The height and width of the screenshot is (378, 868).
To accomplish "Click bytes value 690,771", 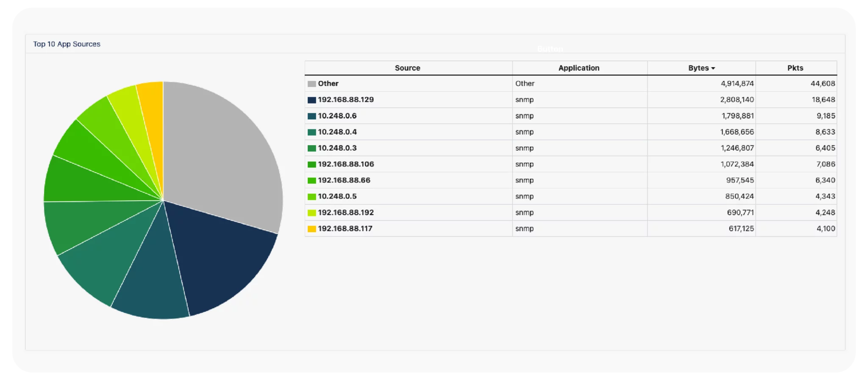I will click(x=740, y=213).
